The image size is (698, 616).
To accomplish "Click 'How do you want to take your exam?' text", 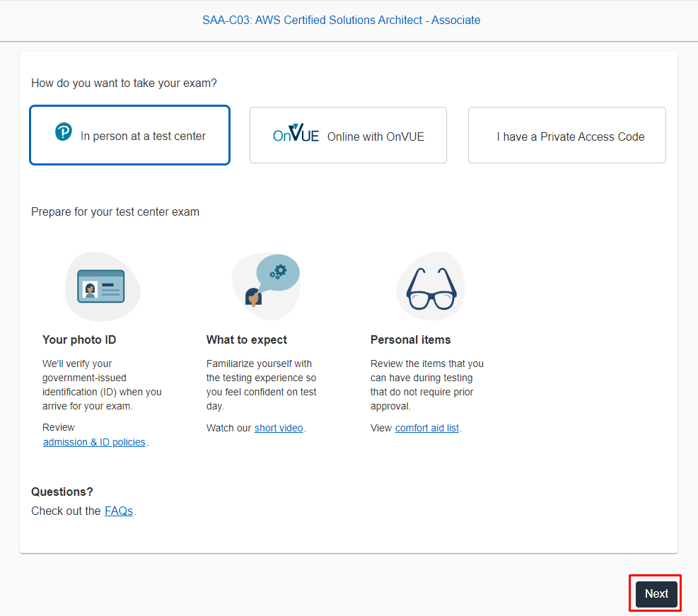I will pos(124,83).
